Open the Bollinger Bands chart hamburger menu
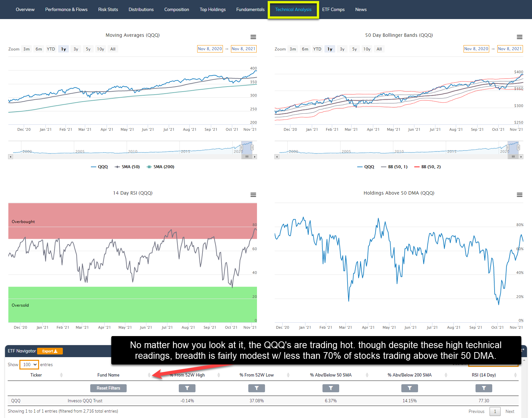Image resolution: width=532 pixels, height=418 pixels. point(520,37)
